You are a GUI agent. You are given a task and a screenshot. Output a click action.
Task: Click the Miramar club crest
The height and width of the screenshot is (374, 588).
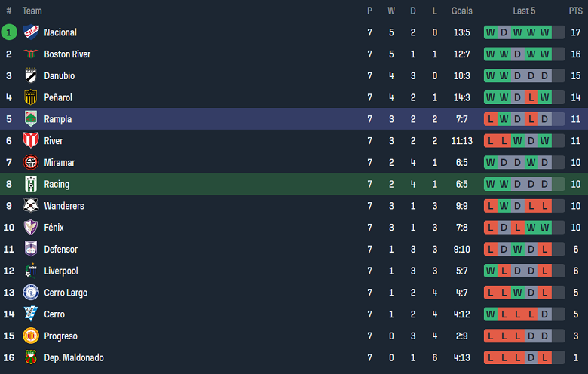(31, 163)
